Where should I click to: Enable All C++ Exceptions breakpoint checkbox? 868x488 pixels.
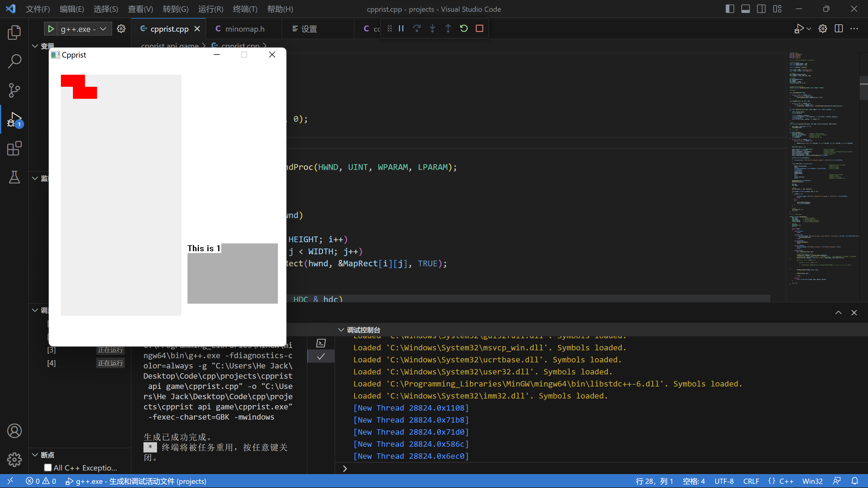[x=48, y=468]
